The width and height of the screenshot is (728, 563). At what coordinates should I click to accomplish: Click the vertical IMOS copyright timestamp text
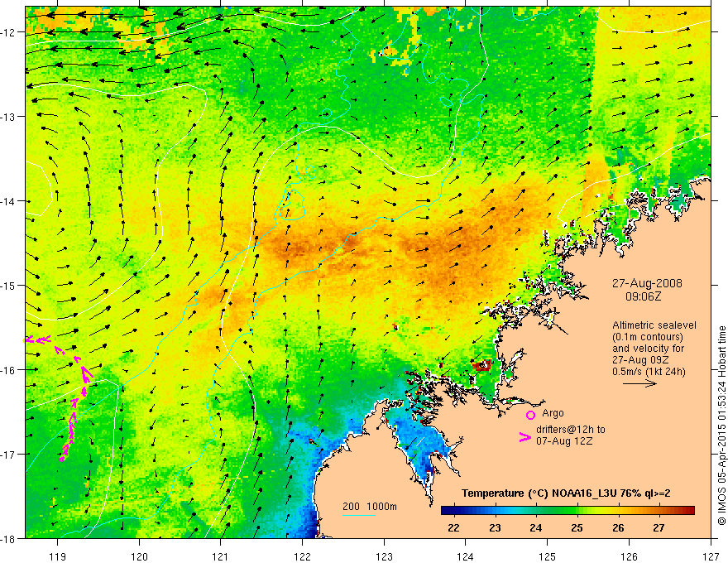[x=721, y=426]
